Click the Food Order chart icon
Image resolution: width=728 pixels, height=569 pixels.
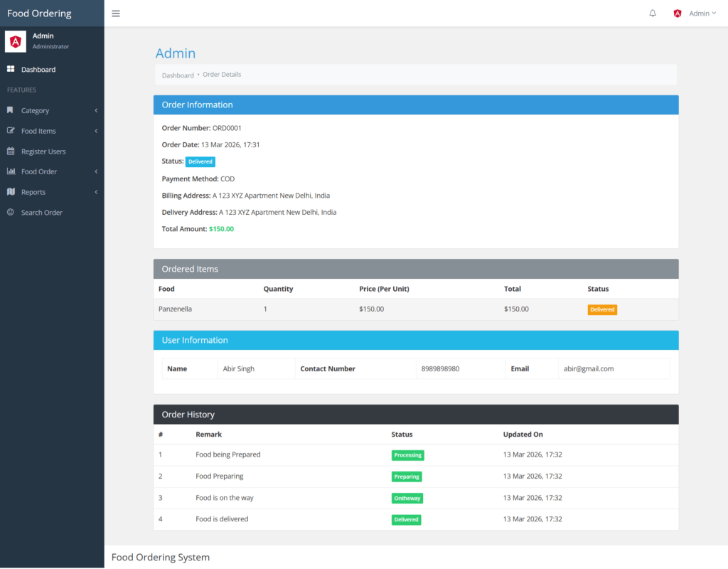11,171
